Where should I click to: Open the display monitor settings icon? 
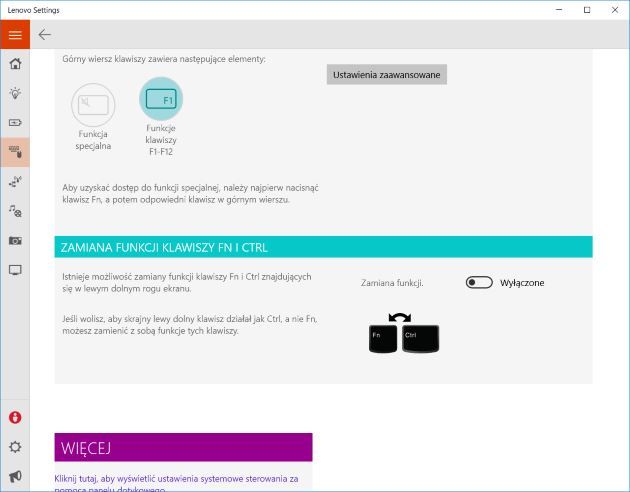pyautogui.click(x=15, y=270)
